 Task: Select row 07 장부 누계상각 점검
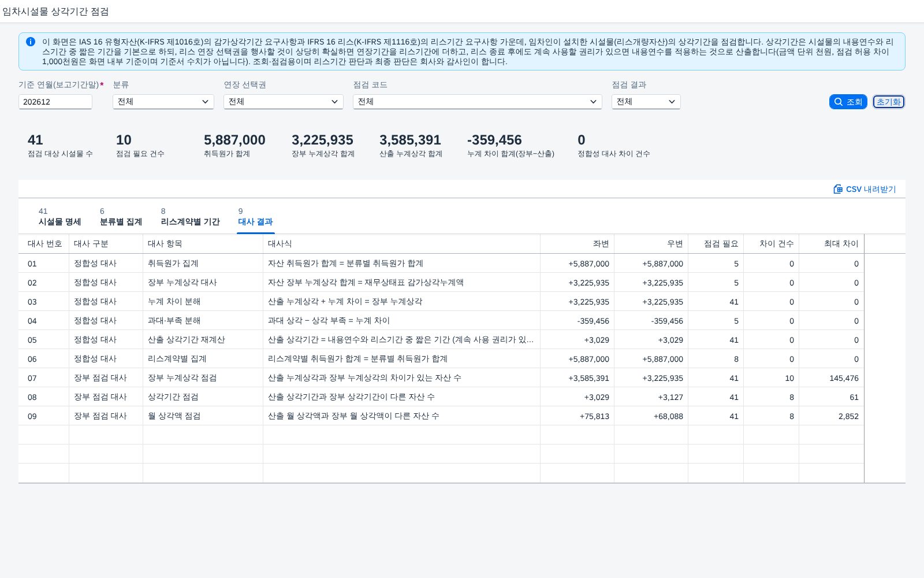tap(441, 378)
